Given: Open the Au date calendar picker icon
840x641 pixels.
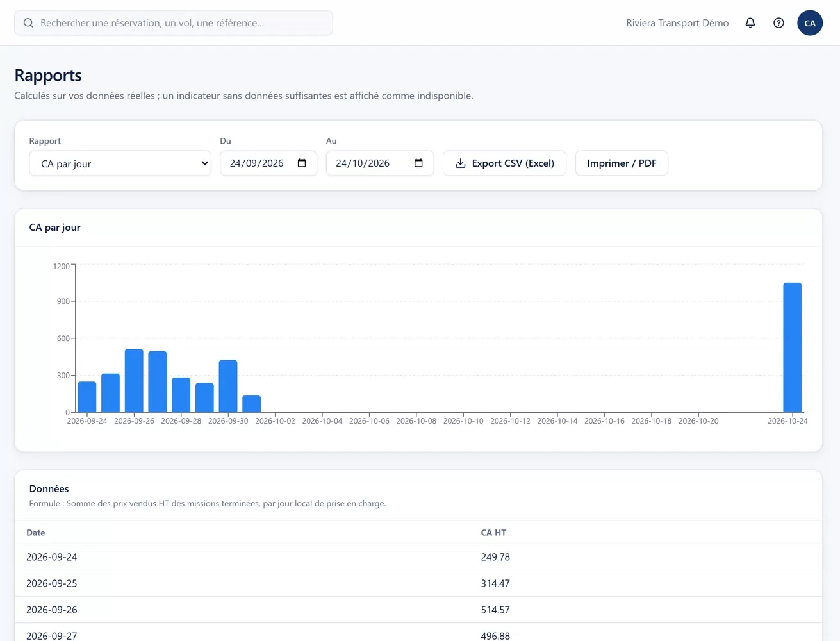Looking at the screenshot, I should 418,163.
